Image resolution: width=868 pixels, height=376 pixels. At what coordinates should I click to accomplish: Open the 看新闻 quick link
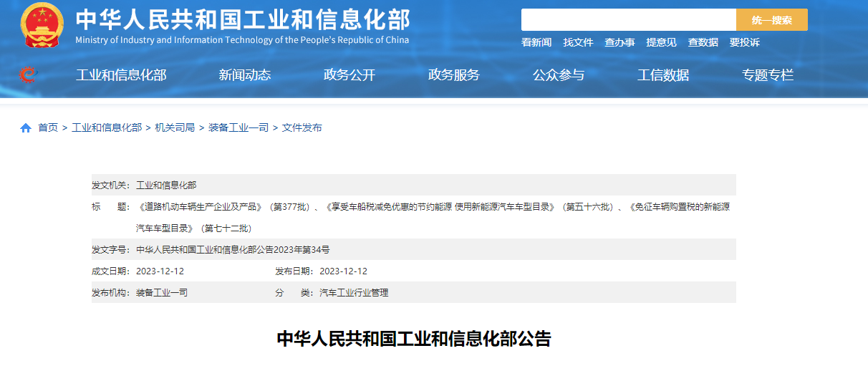[x=536, y=43]
